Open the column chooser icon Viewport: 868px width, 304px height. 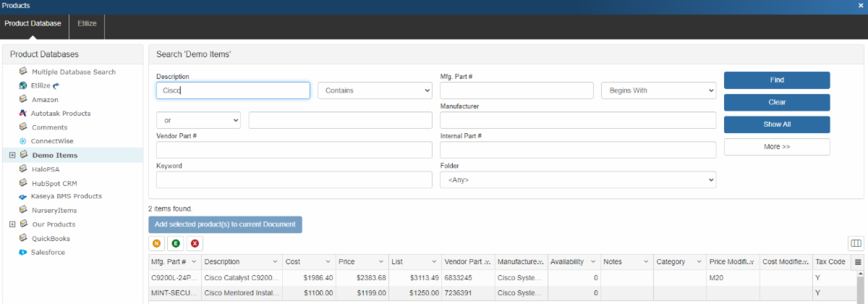(856, 244)
